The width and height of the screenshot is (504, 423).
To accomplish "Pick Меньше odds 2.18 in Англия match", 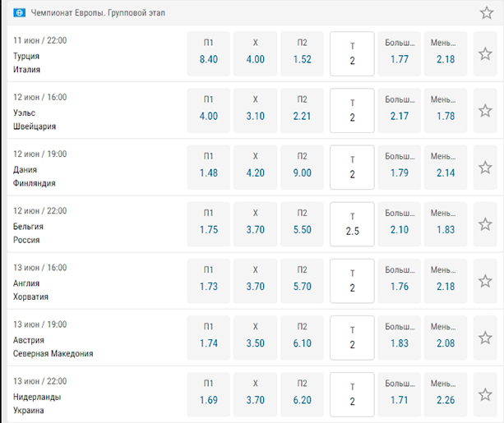I will (446, 281).
